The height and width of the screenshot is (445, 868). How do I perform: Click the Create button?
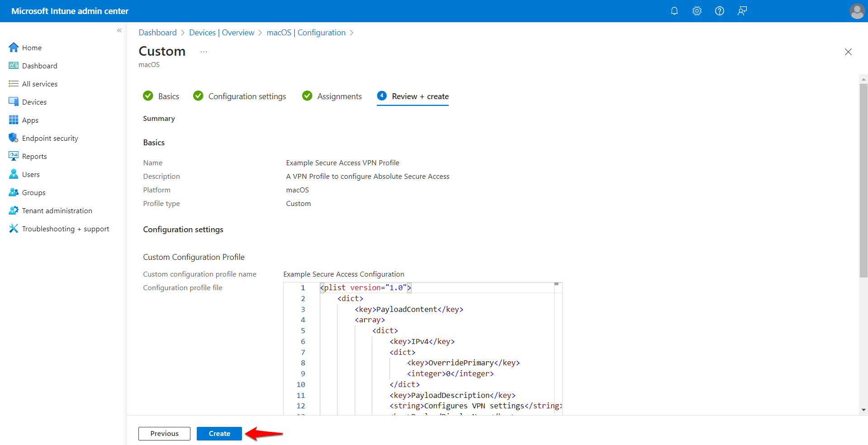pyautogui.click(x=219, y=434)
